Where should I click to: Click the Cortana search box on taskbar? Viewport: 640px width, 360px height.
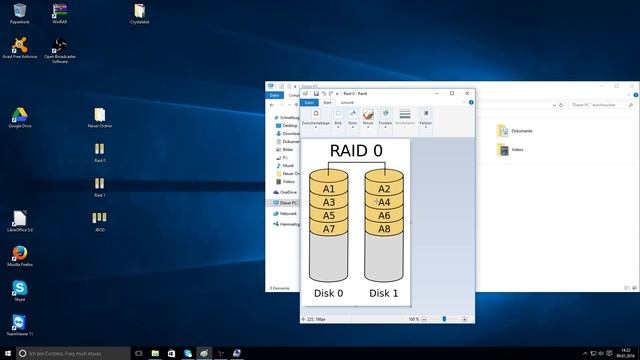(x=73, y=353)
